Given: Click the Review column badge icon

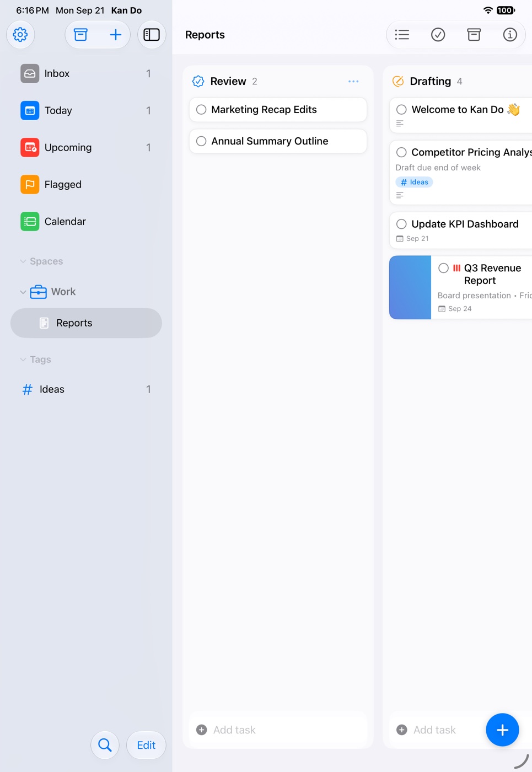Looking at the screenshot, I should [x=198, y=82].
